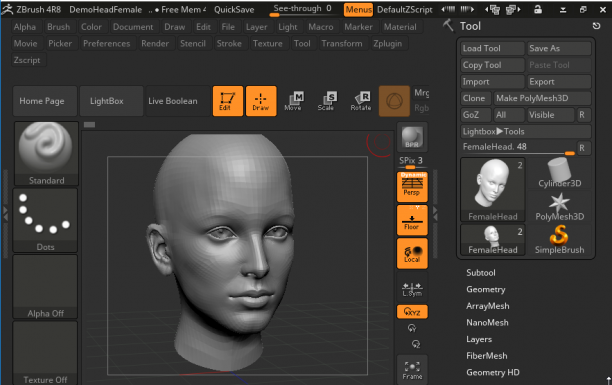Click the next UI layout icon
This screenshot has height=385, width=612.
[x=513, y=9]
